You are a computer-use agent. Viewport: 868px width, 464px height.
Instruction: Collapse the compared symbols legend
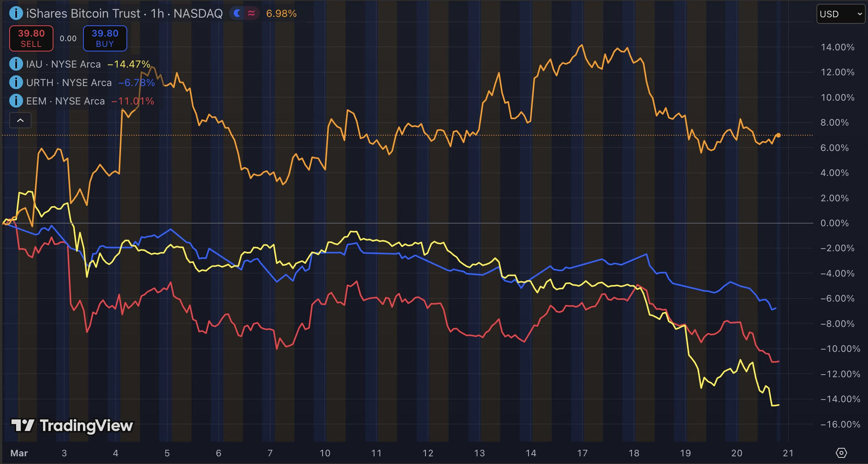20,120
